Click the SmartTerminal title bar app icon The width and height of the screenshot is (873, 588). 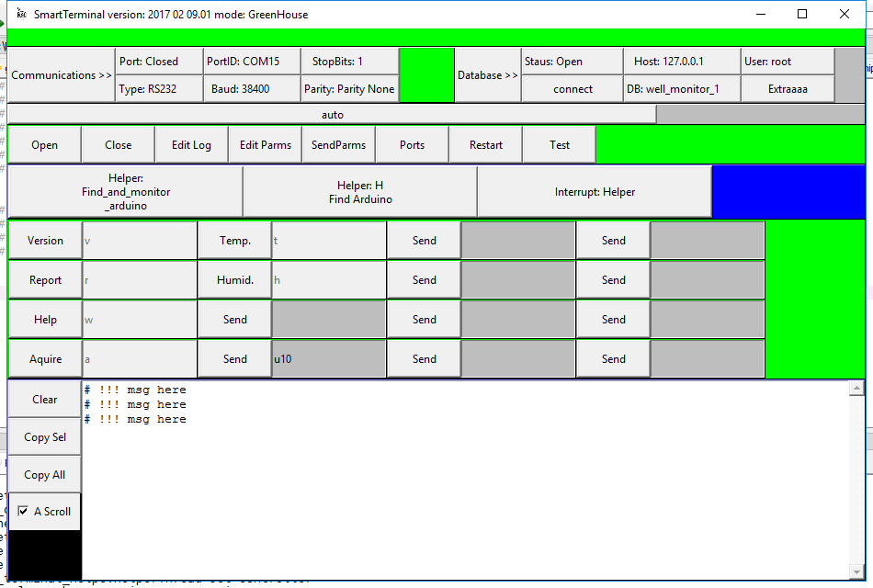point(20,14)
